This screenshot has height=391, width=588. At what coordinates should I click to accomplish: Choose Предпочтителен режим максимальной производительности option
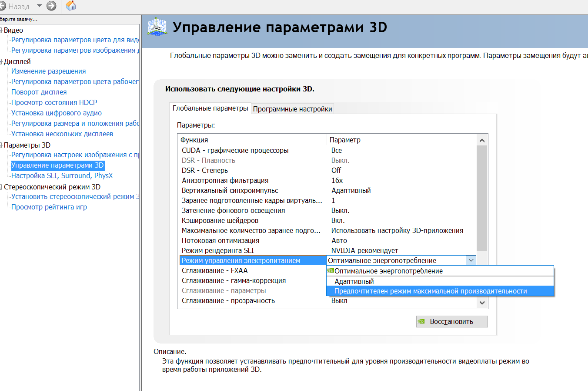440,291
